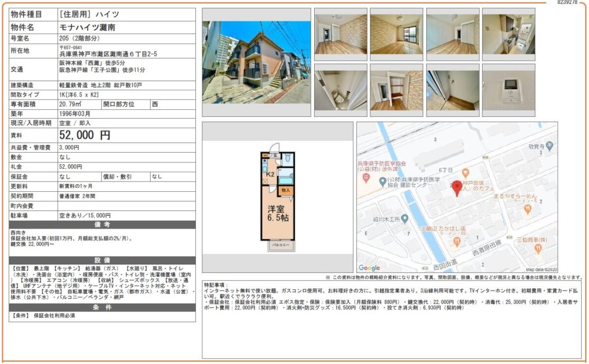Image resolution: width=589 pixels, height=364 pixels.
Task: Click the 細川木工所 location marker
Action: pyautogui.click(x=404, y=218)
